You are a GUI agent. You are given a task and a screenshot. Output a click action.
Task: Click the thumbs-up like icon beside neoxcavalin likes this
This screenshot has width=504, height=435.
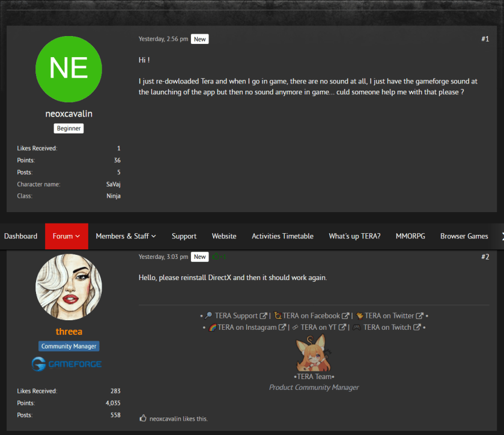coord(143,418)
